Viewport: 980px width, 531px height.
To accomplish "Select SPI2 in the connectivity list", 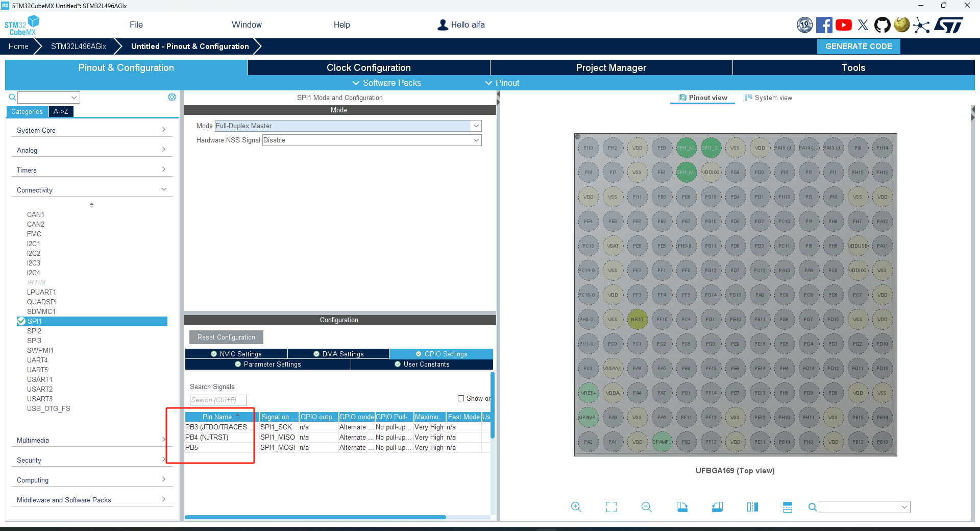I will 34,331.
